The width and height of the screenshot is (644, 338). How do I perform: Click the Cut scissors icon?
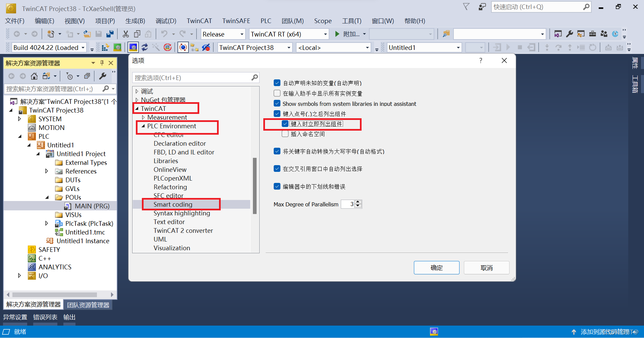tap(126, 34)
